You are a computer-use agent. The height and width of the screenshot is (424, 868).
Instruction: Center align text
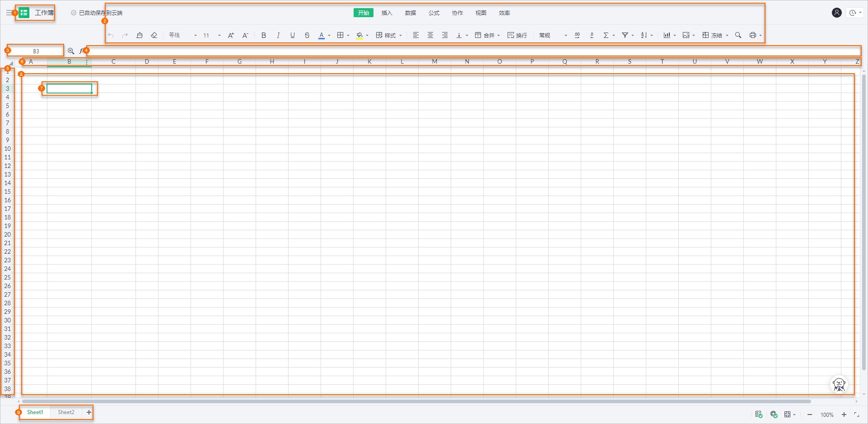pos(430,35)
